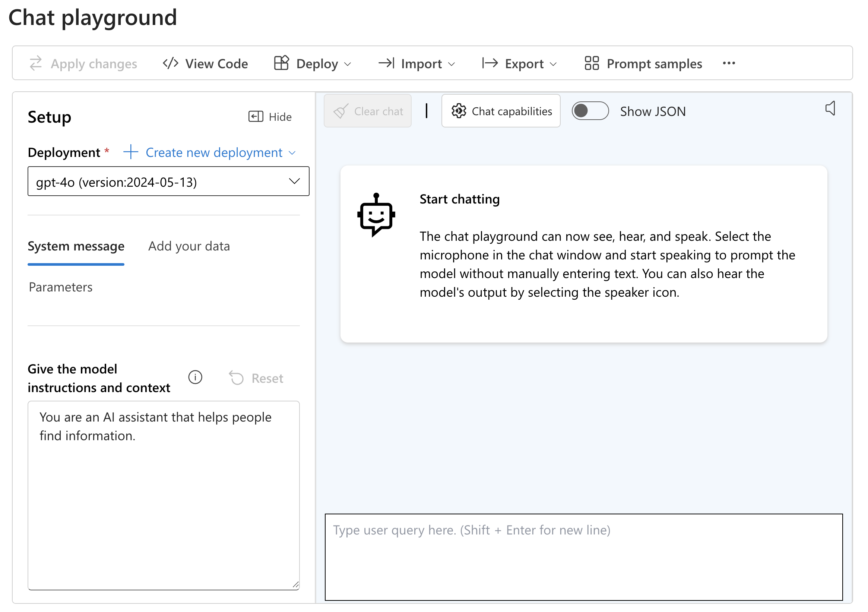Click the Prompt samples icon
The image size is (868, 612).
(x=590, y=64)
